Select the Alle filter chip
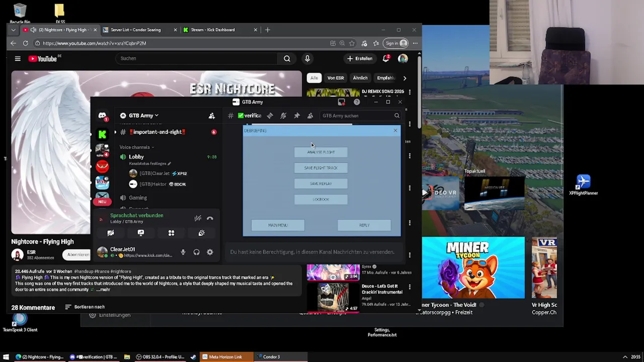The height and width of the screenshot is (362, 644). pyautogui.click(x=314, y=78)
